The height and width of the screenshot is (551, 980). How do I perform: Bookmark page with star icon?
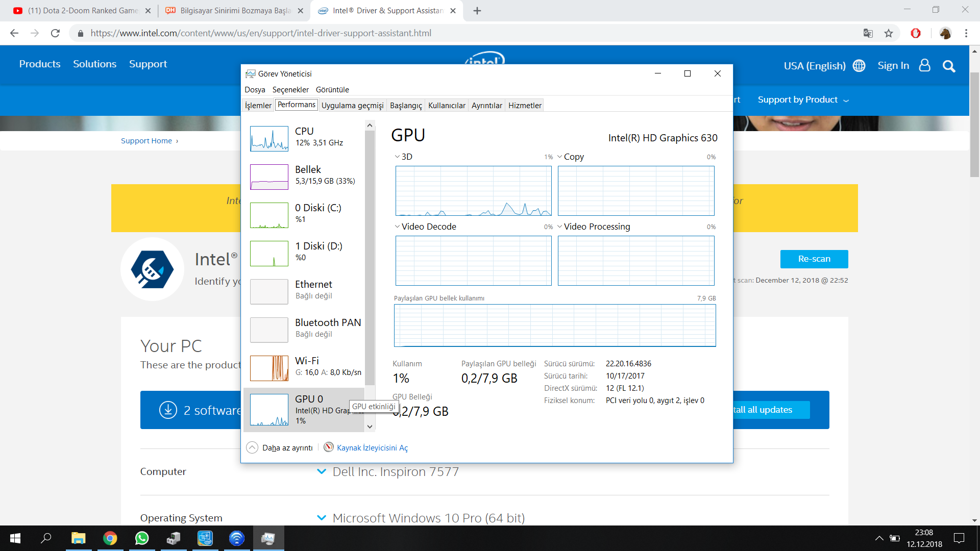(x=889, y=33)
